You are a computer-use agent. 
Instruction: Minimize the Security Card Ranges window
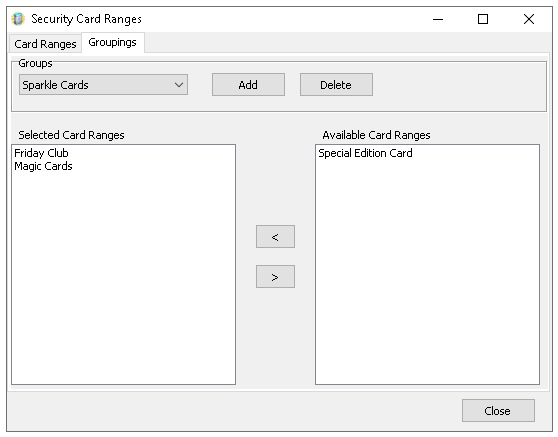tap(438, 19)
